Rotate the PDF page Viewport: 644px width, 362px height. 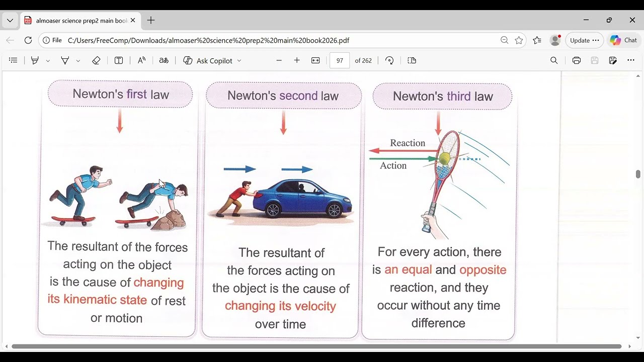[x=389, y=60]
